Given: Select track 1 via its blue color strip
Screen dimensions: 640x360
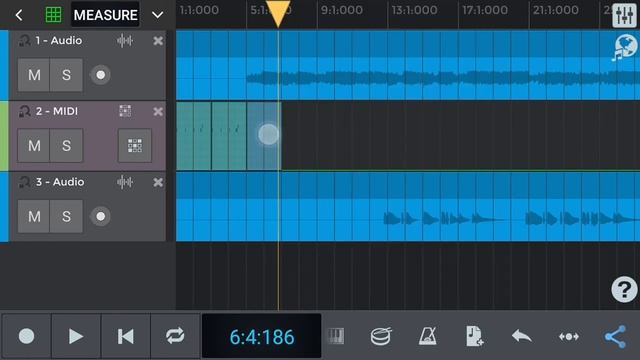Looking at the screenshot, I should (4, 65).
